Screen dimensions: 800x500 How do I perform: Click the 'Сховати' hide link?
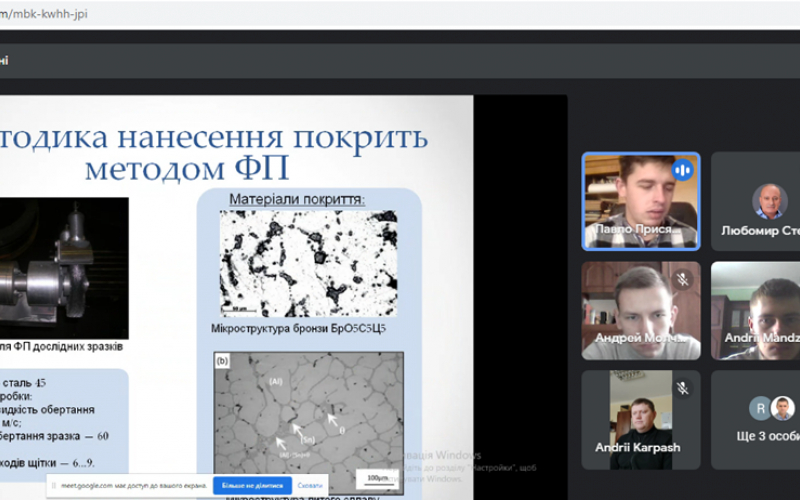tap(310, 486)
